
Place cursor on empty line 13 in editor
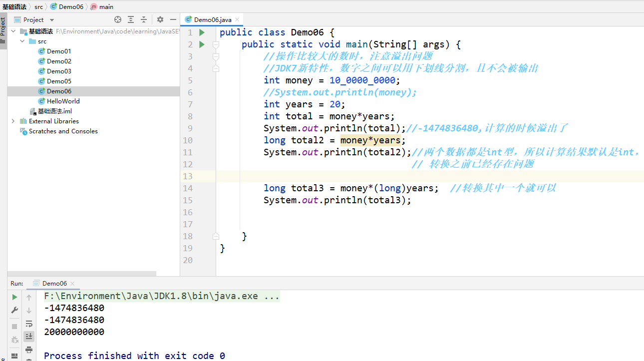click(x=430, y=176)
